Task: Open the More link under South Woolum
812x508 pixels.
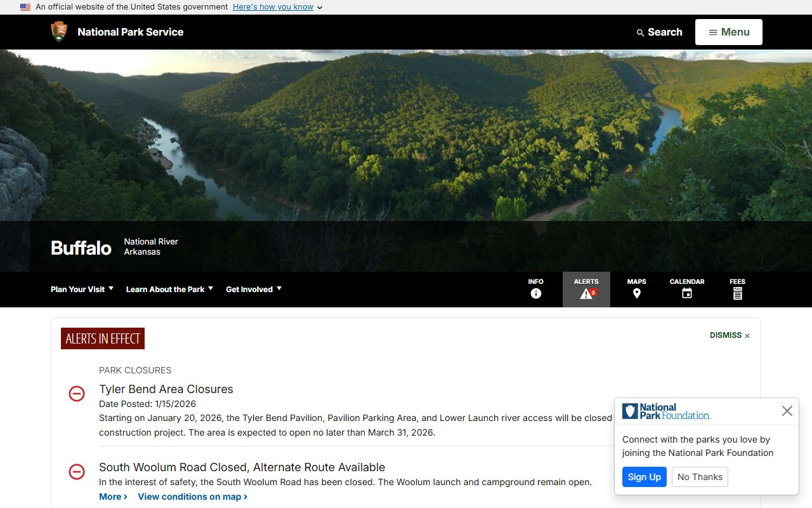Action: tap(113, 497)
